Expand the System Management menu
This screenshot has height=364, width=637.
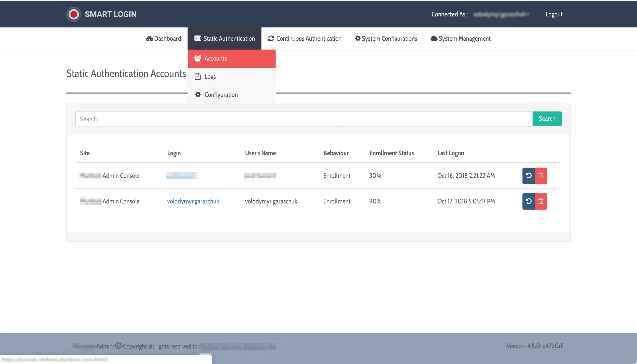tap(460, 38)
